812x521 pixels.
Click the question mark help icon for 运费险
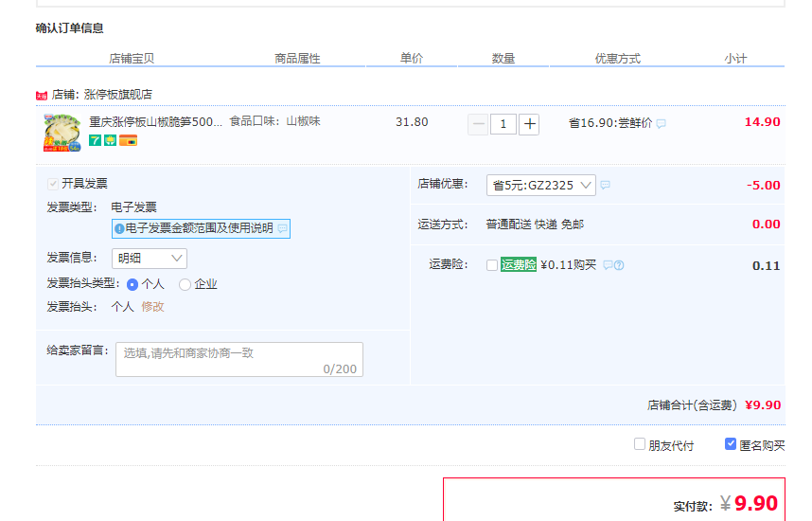tap(619, 265)
